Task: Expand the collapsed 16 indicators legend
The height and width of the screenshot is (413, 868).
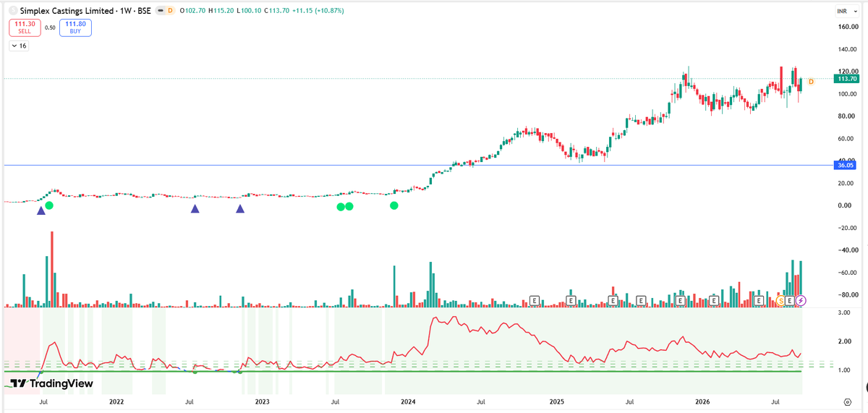Action: coord(19,46)
